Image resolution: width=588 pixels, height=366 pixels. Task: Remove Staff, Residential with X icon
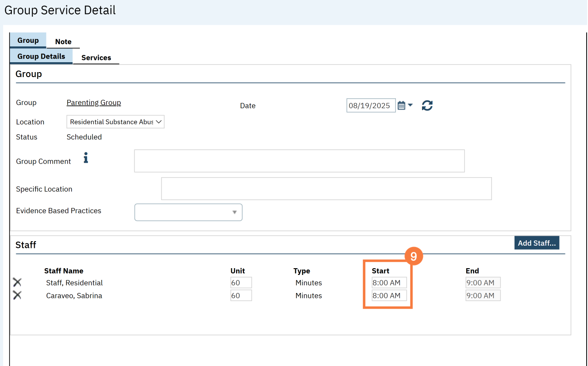click(17, 283)
